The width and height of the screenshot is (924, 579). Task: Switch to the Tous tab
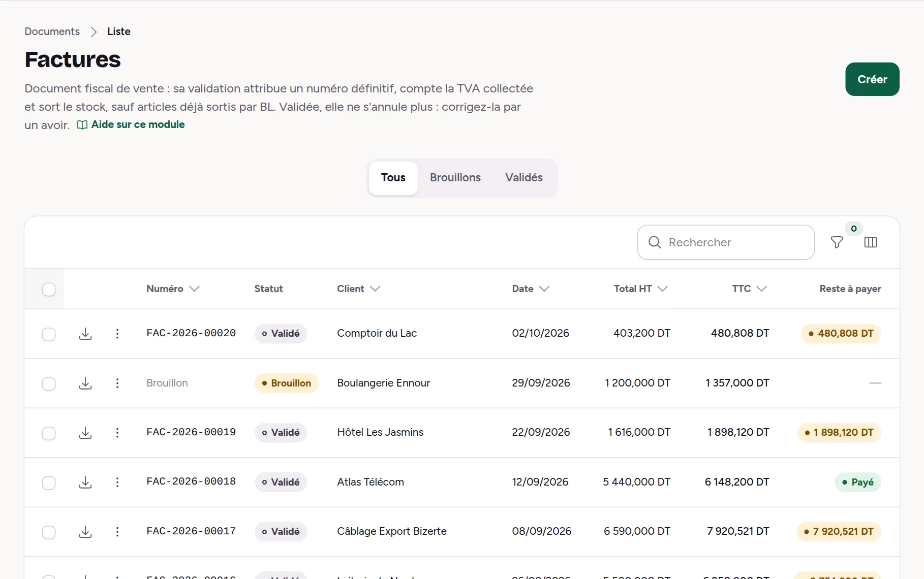pos(393,178)
